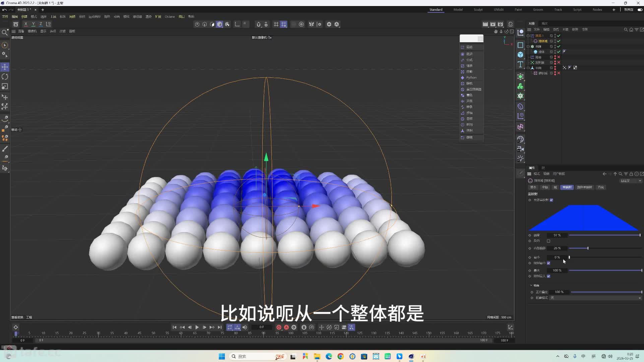Toggle the 球体域 enable checkmark in object manager
Screen dimensions: 644x362
pyautogui.click(x=559, y=41)
